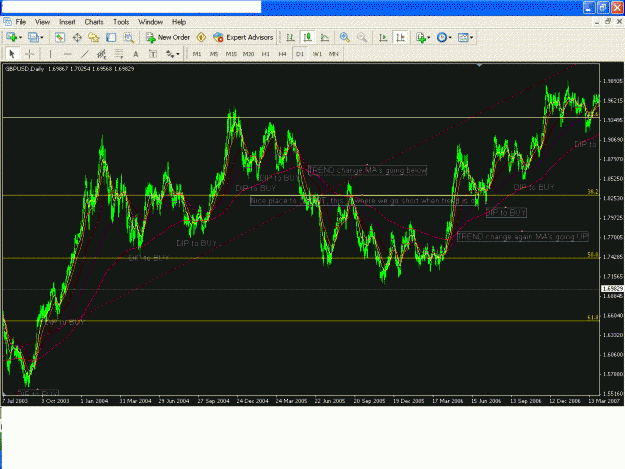Open the Indicators list icon
The width and height of the screenshot is (625, 469).
pos(421,37)
